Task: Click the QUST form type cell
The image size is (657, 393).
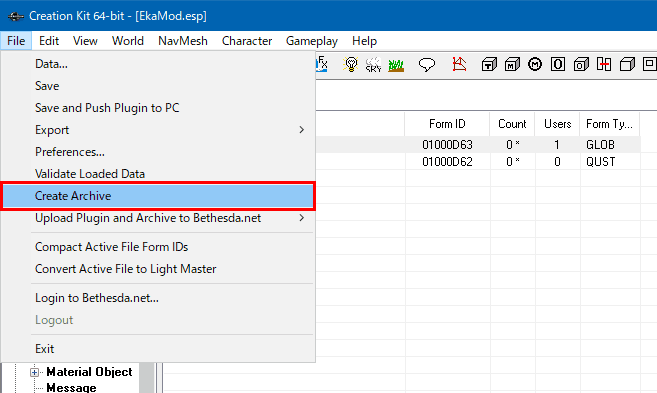Action: pos(600,162)
